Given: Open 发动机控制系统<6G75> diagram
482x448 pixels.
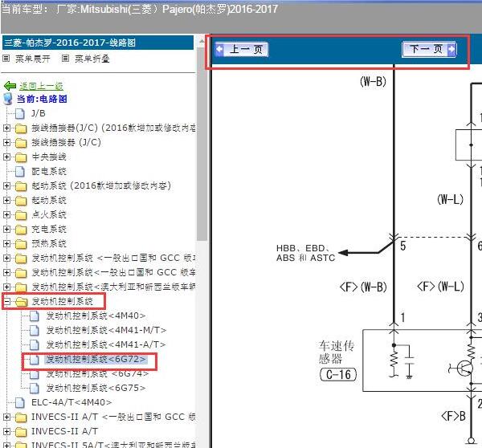Looking at the screenshot, I should coord(96,388).
